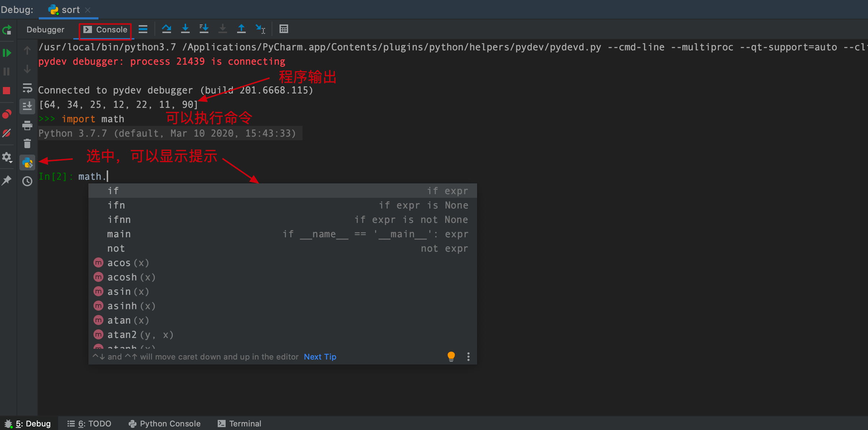Choose atan(x) from the completion list
This screenshot has height=430, width=868.
coord(282,320)
